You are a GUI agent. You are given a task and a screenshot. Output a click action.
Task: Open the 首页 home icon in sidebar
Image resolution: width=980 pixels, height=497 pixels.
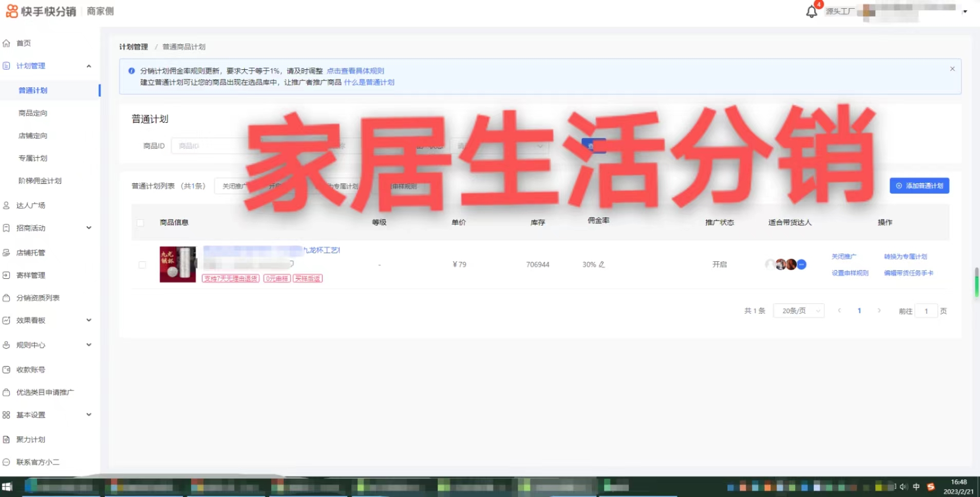7,43
